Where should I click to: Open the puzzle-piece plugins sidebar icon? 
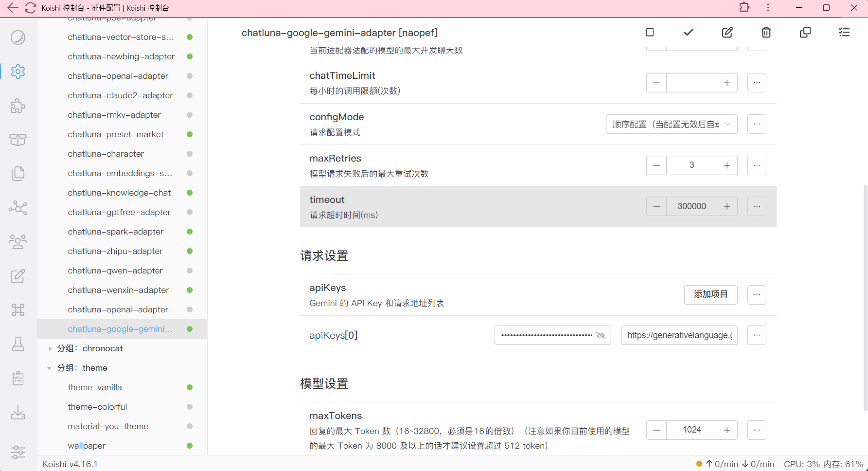18,106
